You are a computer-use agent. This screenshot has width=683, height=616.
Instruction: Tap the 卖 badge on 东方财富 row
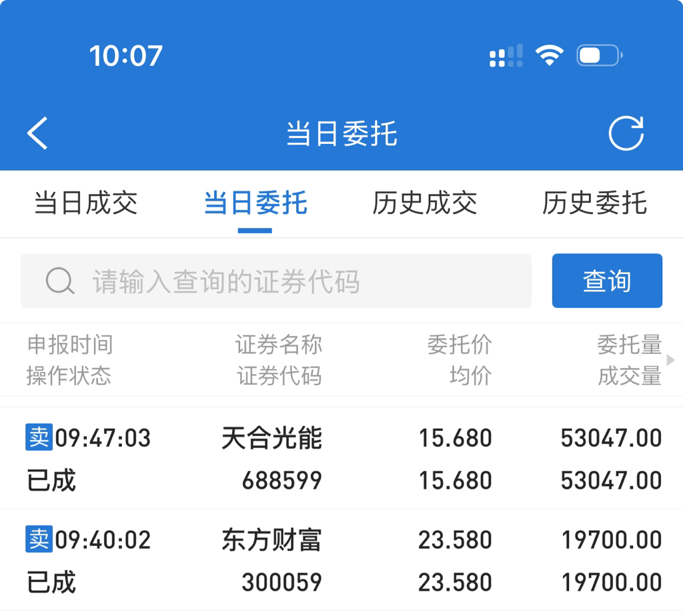[39, 539]
